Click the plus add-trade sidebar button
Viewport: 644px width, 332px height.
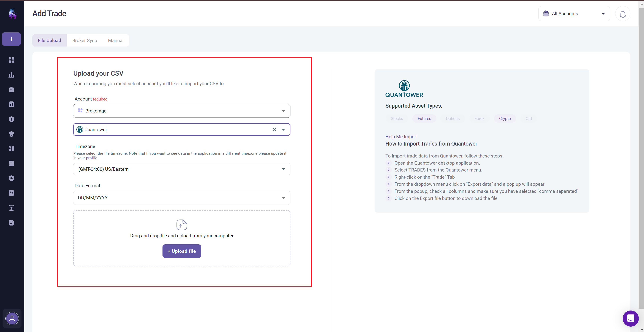coord(11,39)
